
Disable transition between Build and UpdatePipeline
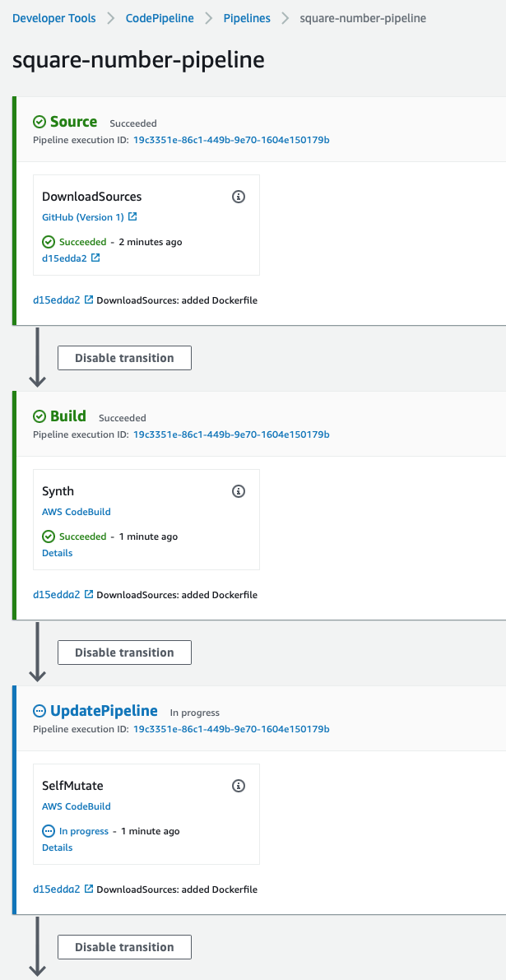click(124, 653)
